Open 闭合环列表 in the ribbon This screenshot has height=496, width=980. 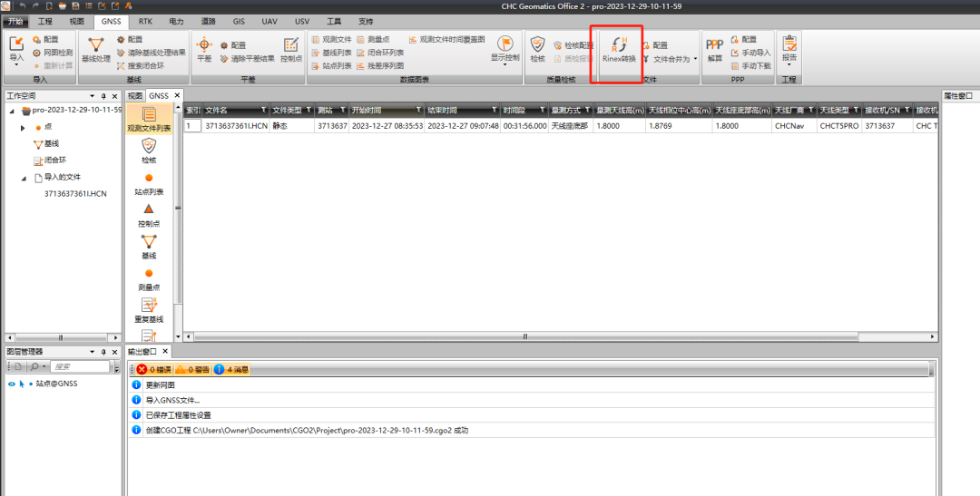click(380, 53)
